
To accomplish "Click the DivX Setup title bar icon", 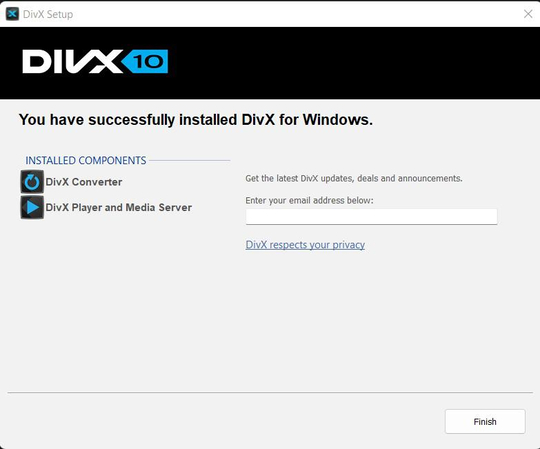I will tap(12, 14).
